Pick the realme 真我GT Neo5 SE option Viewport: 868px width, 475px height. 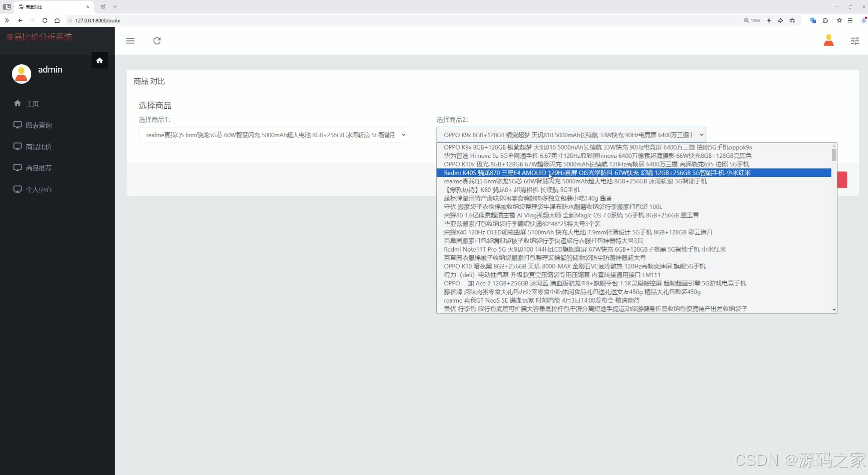click(634, 300)
